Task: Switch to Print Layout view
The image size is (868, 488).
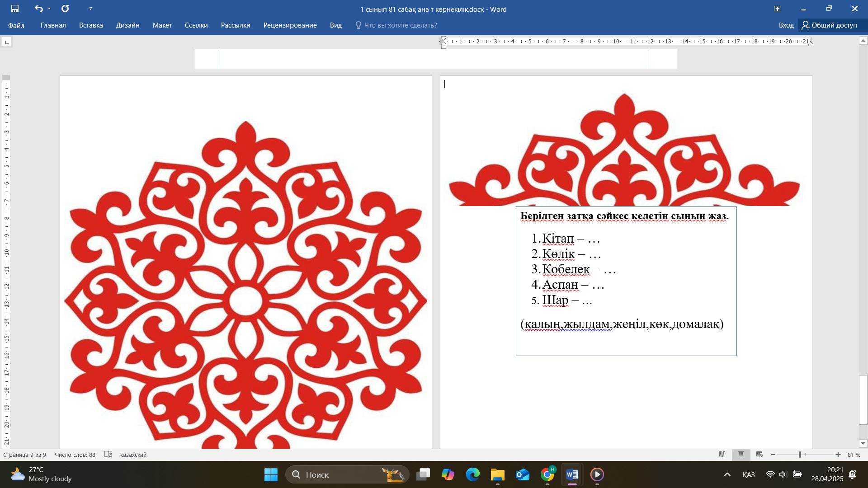Action: (741, 455)
